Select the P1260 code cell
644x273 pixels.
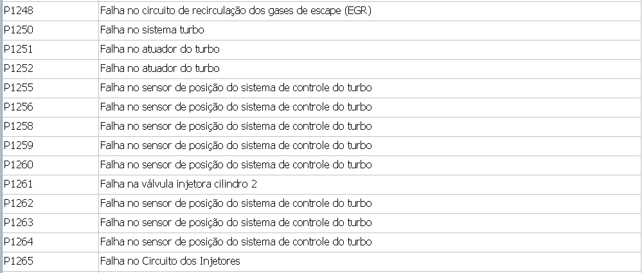[19, 165]
